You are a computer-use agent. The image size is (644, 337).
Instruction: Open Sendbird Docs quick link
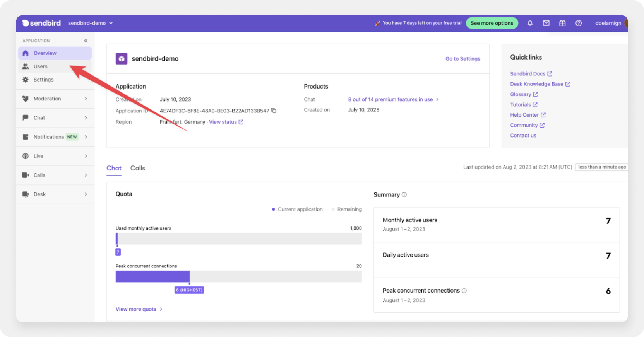[531, 74]
